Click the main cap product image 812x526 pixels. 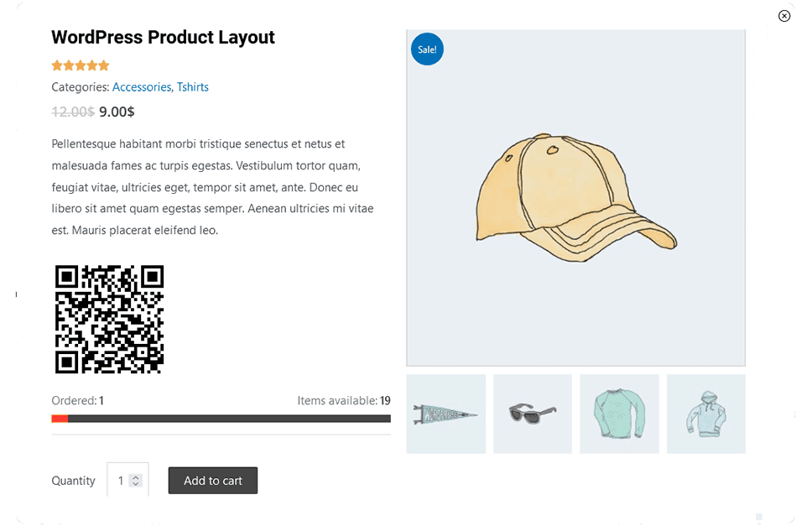(575, 198)
